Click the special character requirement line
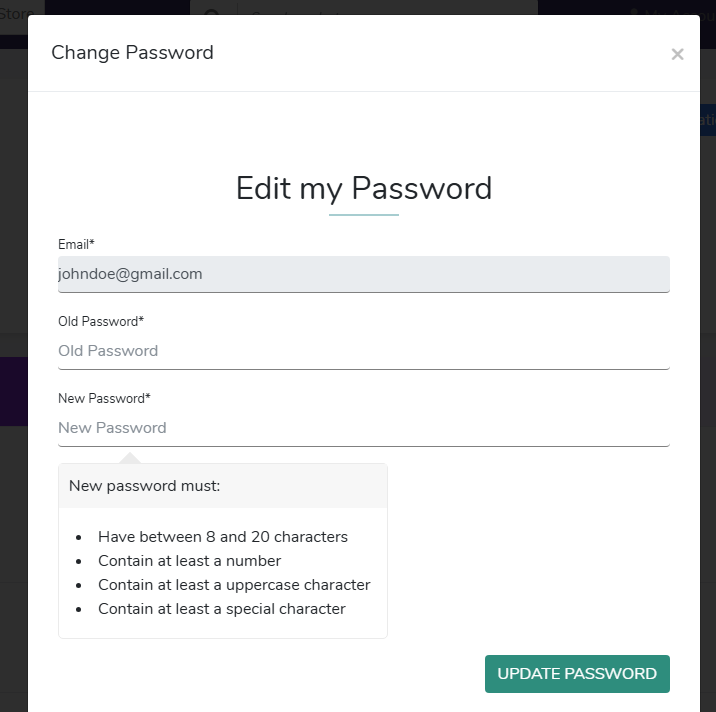The height and width of the screenshot is (712, 716). pyautogui.click(x=222, y=609)
